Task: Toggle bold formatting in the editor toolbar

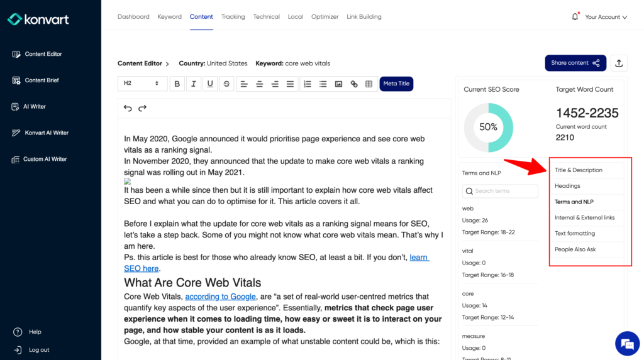Action: (177, 84)
